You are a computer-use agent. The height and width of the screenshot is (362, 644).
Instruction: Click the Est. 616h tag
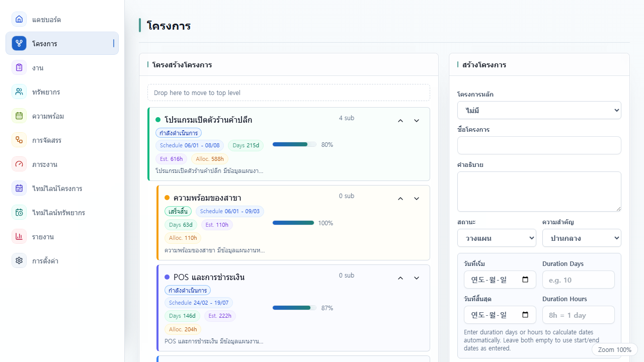click(171, 159)
